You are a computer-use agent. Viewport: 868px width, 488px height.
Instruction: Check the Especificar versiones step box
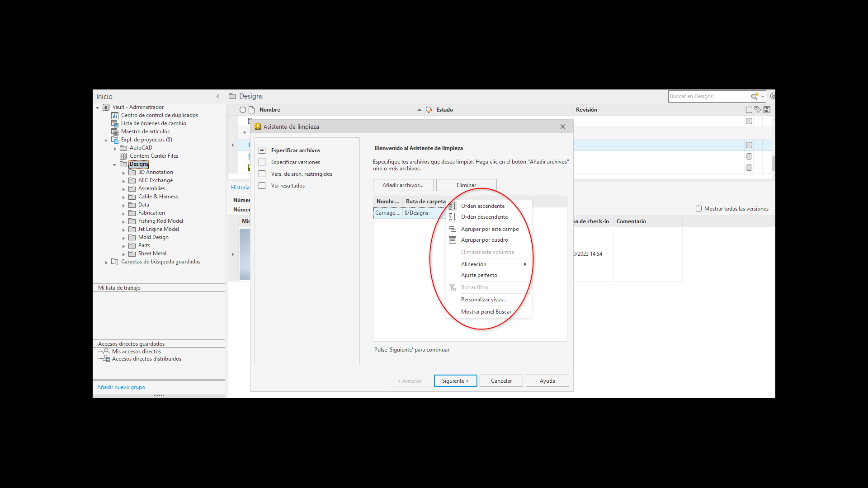pyautogui.click(x=262, y=162)
